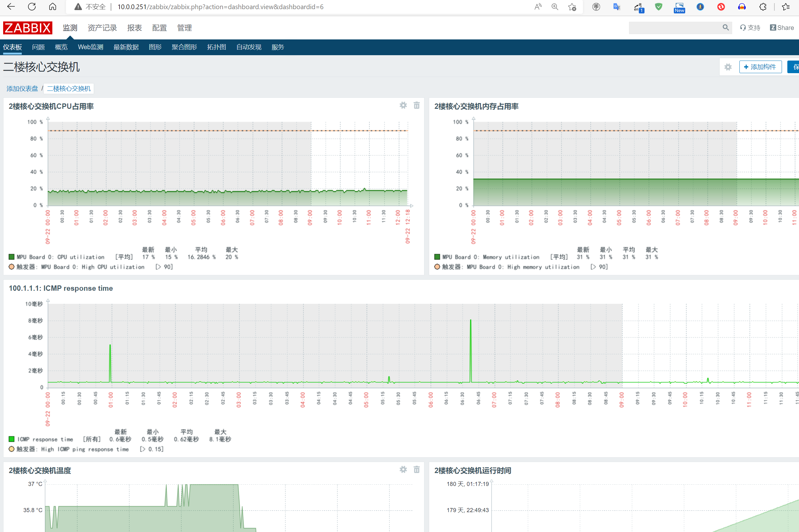
Task: Click the Memory utilization green legend swatch
Action: click(437, 257)
